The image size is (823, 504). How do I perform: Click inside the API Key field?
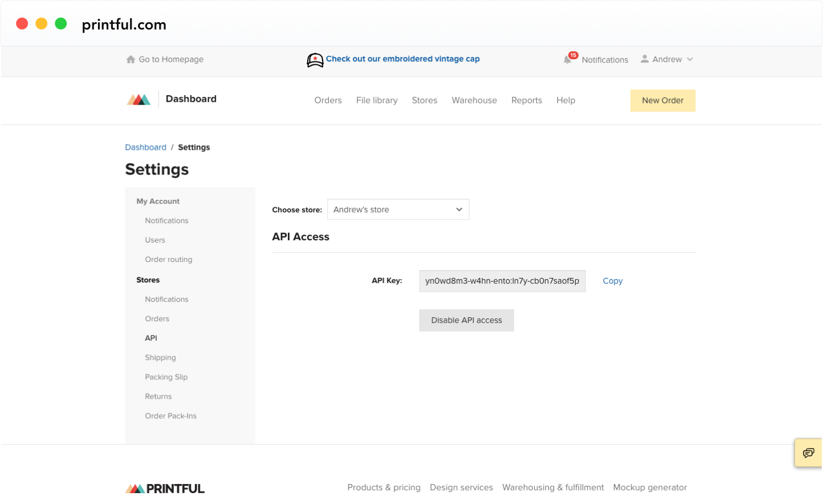(x=502, y=281)
